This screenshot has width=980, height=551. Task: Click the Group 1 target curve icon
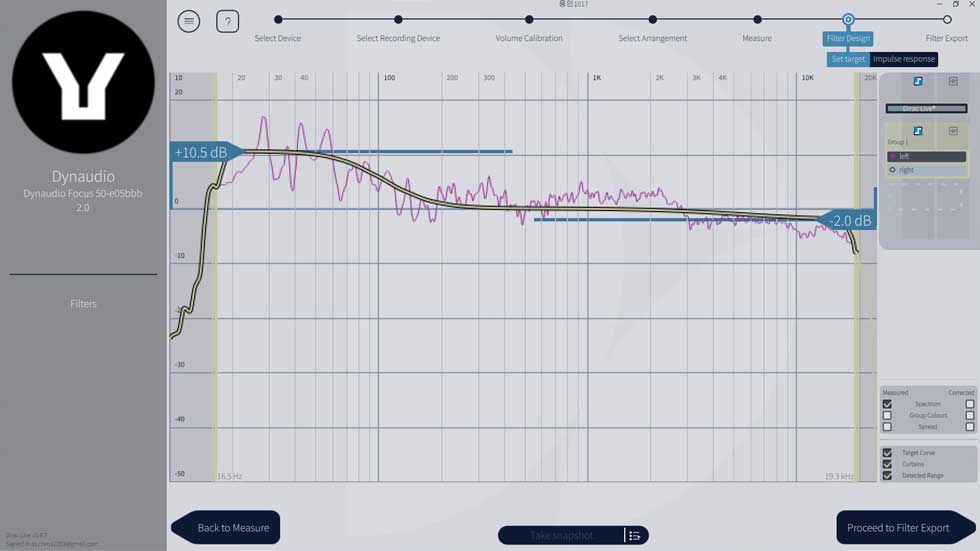(918, 131)
